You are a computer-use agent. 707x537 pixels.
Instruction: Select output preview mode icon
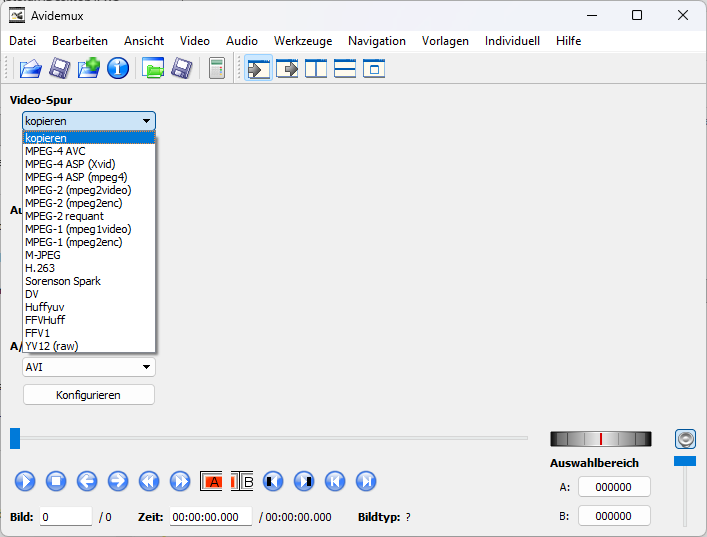(x=287, y=69)
